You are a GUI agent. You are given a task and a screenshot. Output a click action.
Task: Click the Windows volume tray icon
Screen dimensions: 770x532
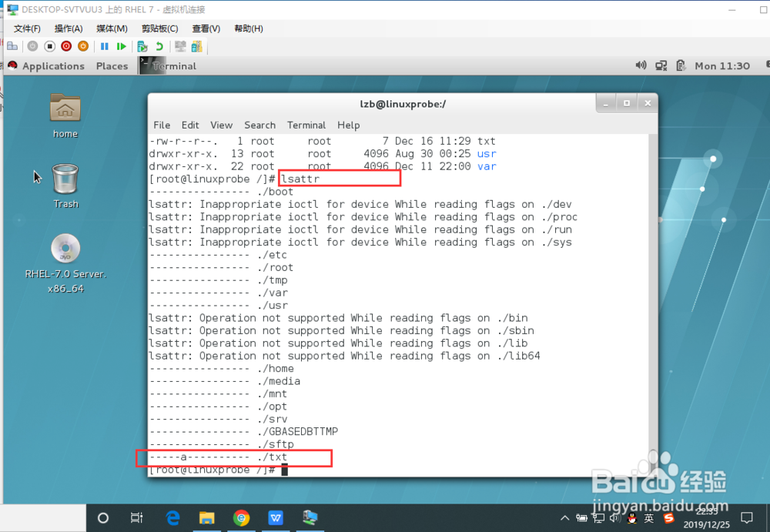point(614,517)
